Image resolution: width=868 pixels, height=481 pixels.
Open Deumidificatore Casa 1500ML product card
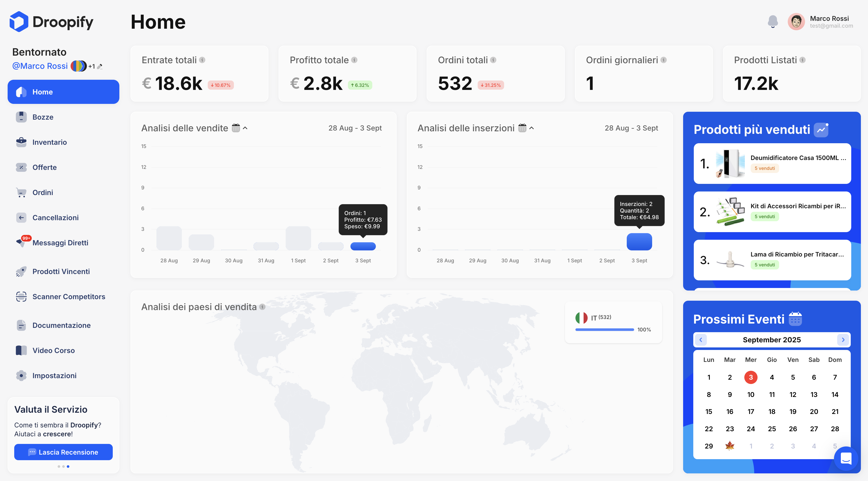click(772, 164)
